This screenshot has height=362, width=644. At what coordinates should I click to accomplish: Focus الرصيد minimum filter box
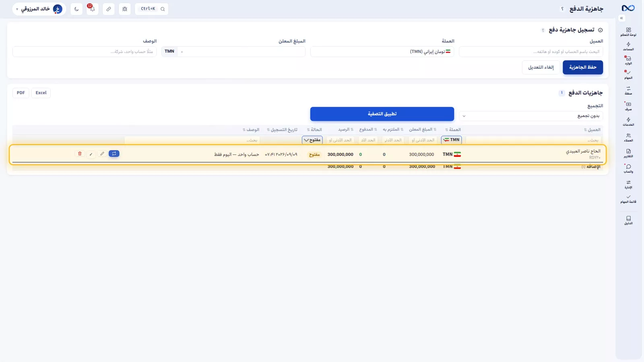(x=341, y=140)
